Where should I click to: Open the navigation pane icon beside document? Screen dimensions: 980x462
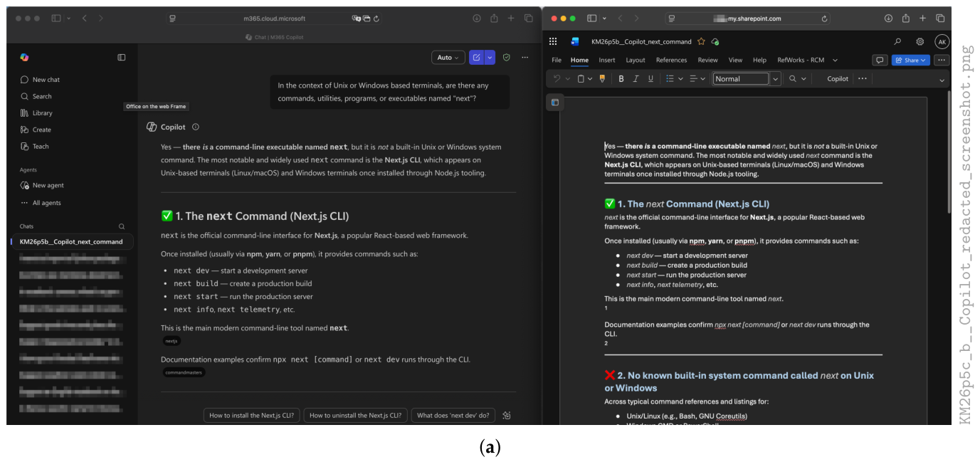point(555,103)
